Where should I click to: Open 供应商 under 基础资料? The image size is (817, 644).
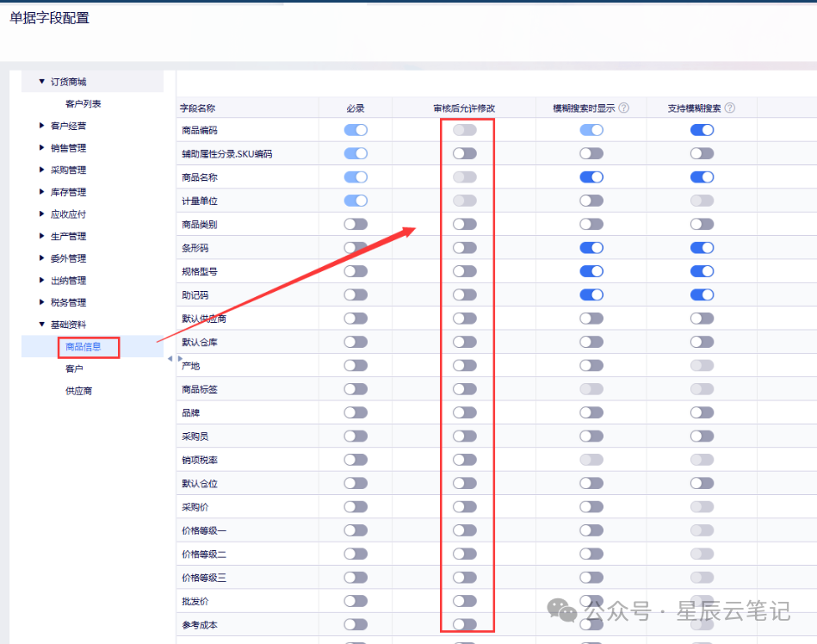(78, 391)
